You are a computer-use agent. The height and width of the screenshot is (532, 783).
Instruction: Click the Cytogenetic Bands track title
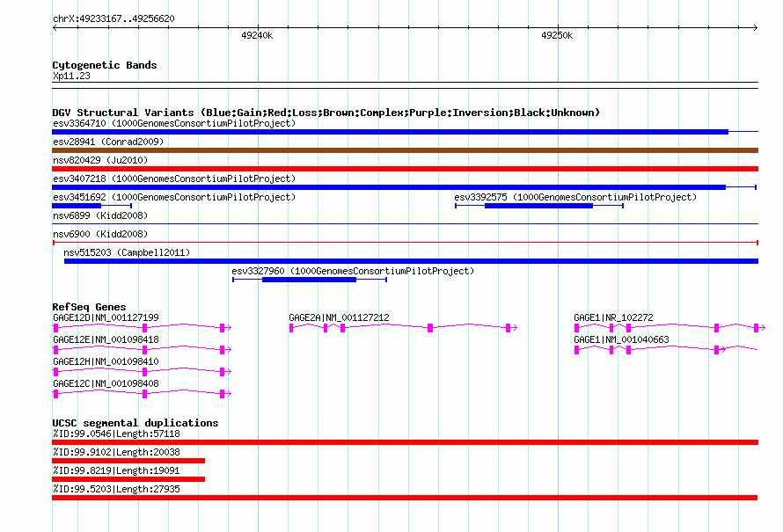pos(105,65)
